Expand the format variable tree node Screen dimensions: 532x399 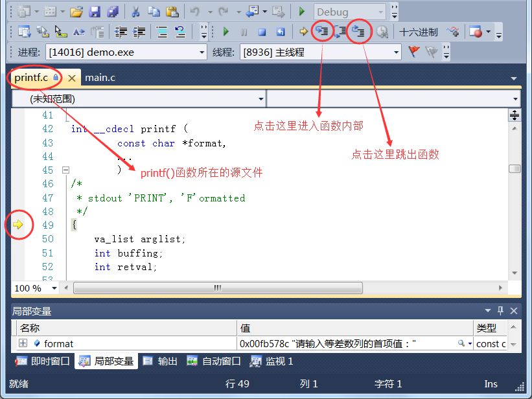point(23,344)
